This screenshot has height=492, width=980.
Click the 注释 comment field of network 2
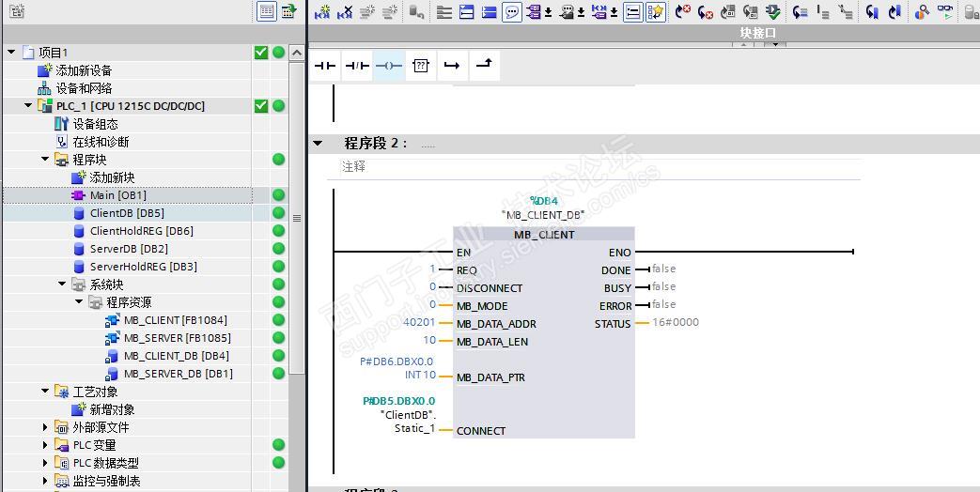[600, 167]
